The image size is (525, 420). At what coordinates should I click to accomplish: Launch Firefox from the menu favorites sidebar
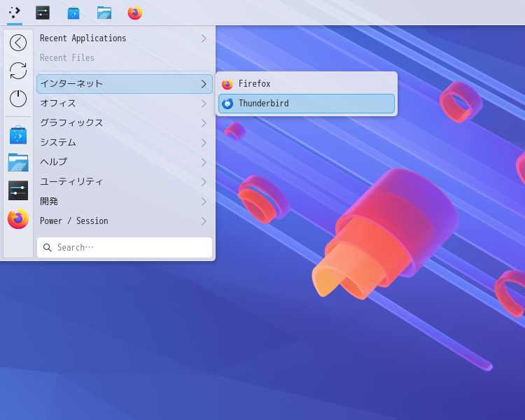click(x=18, y=218)
